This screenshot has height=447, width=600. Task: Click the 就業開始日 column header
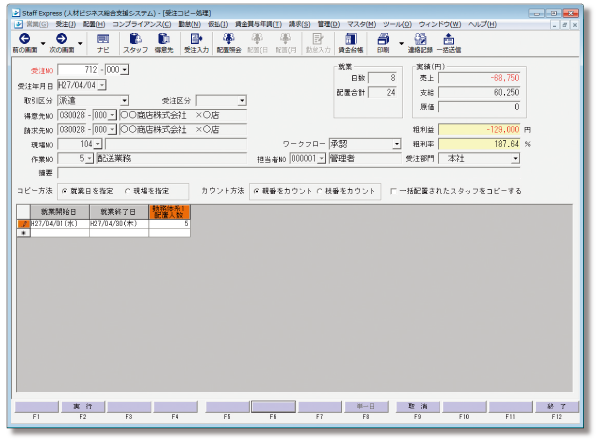pyautogui.click(x=60, y=212)
